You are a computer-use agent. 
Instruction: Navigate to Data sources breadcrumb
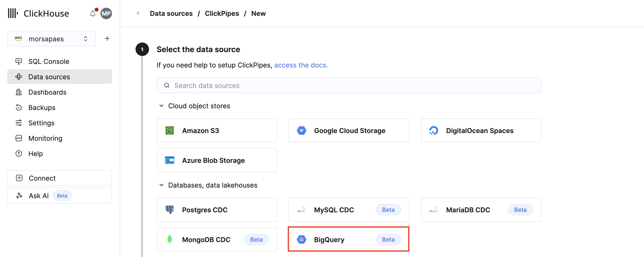click(171, 13)
